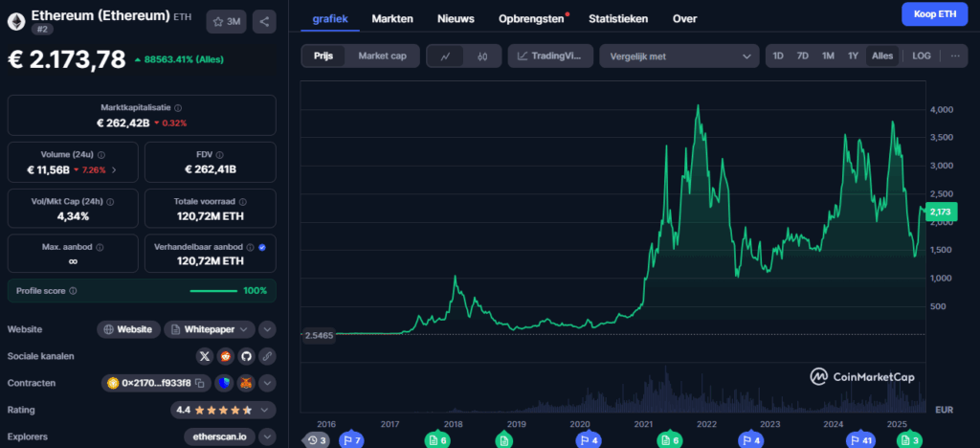Switch chart to Prijs
980x448 pixels.
pyautogui.click(x=323, y=56)
